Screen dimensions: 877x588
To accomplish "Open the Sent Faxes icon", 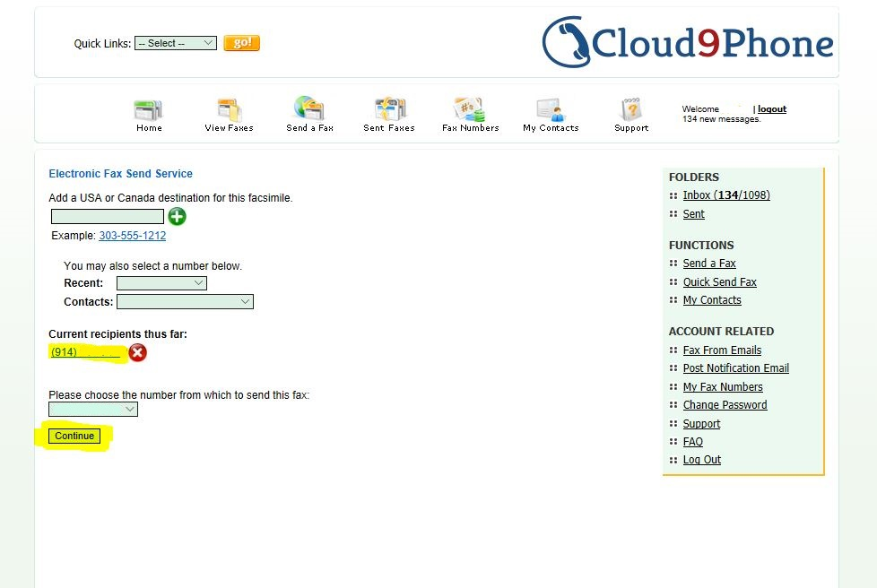I will pyautogui.click(x=390, y=108).
